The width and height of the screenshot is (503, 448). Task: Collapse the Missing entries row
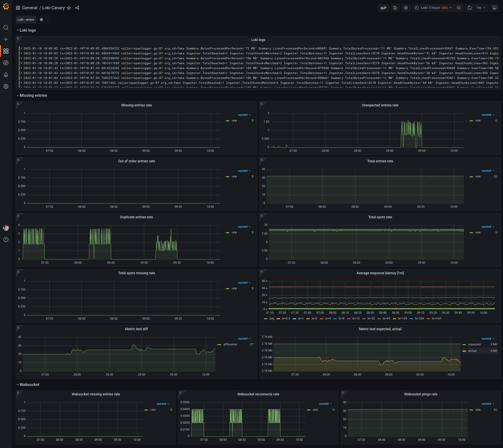click(33, 95)
